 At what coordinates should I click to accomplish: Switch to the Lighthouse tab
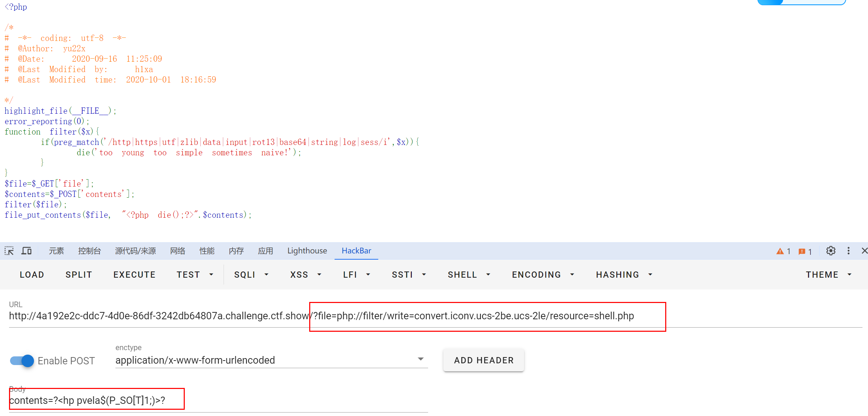pos(307,251)
